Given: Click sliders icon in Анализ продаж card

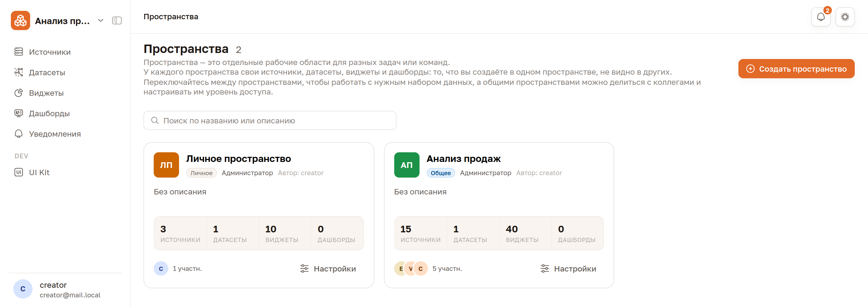Looking at the screenshot, I should coord(545,268).
